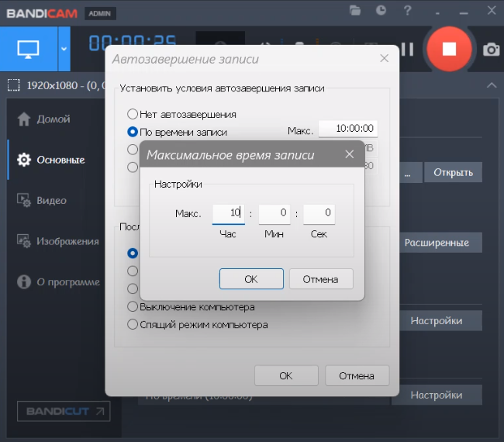Take a screenshot with the camera icon
The width and height of the screenshot is (504, 442).
pyautogui.click(x=492, y=50)
